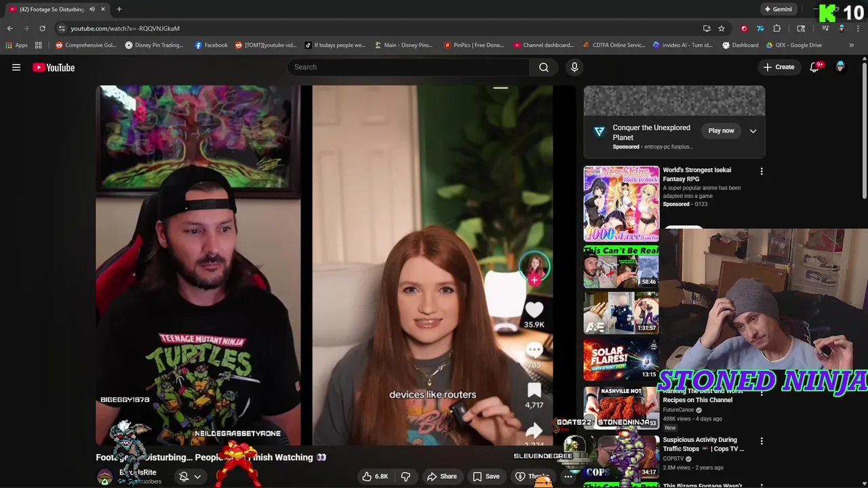
Task: Open the Disney Pin Trading bookmark
Action: [155, 45]
